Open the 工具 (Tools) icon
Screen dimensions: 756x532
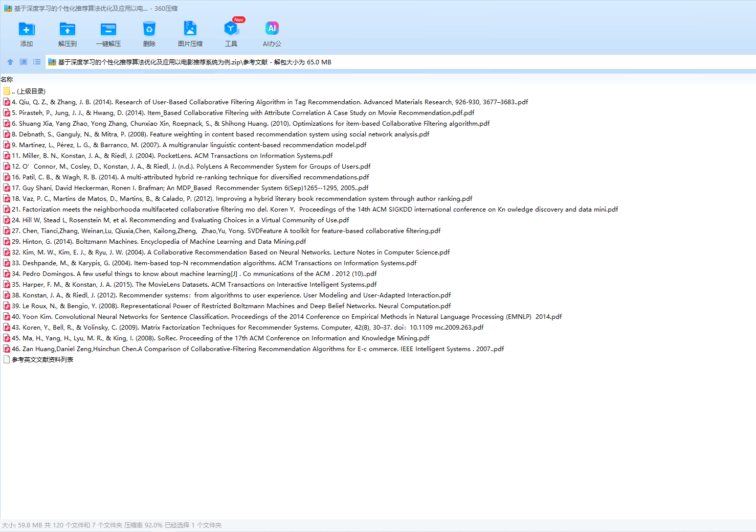(231, 29)
